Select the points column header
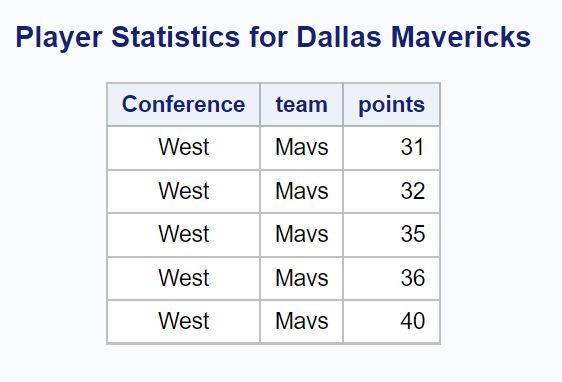 (x=391, y=105)
